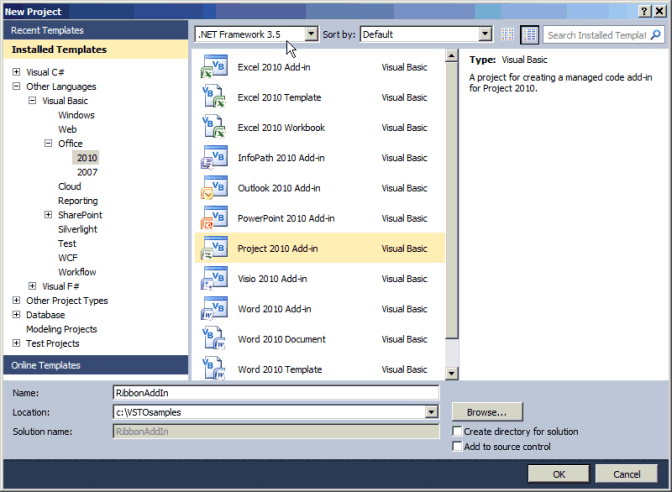Image resolution: width=672 pixels, height=492 pixels.
Task: Open the Recent Templates section
Action: pyautogui.click(x=96, y=30)
